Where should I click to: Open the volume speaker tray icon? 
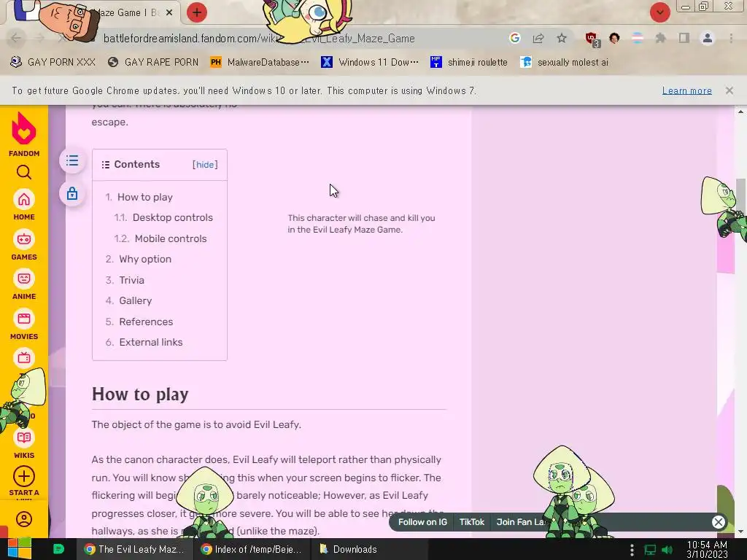click(x=667, y=550)
